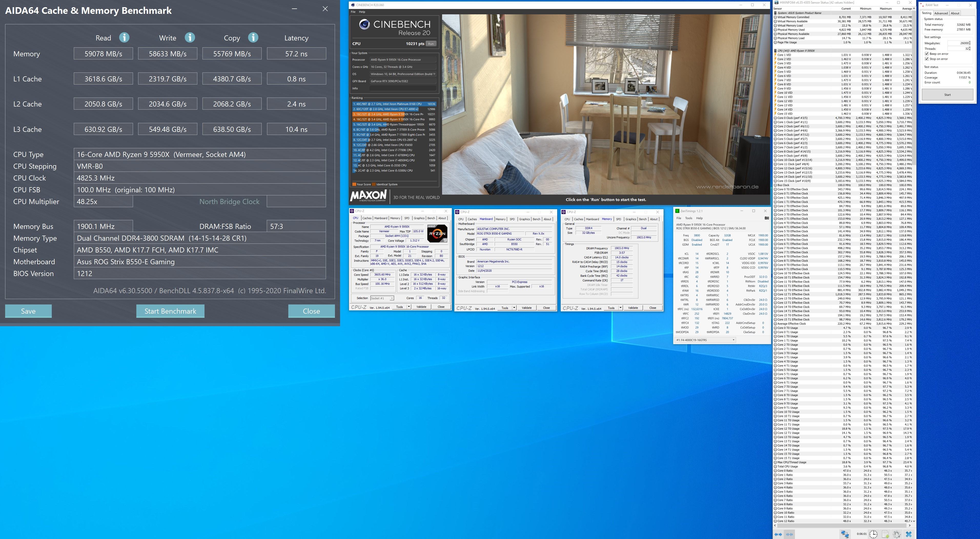Click the Ryzen logo in CPU-Z
Screen dimensions: 980x539
(x=437, y=234)
